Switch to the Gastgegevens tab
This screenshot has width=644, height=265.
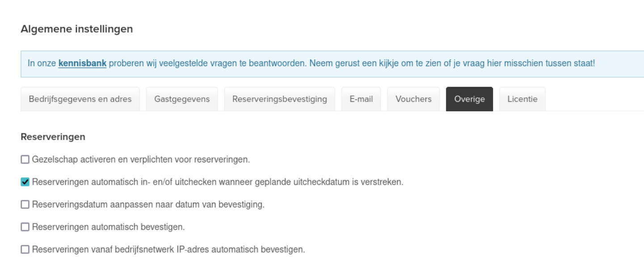pyautogui.click(x=182, y=99)
